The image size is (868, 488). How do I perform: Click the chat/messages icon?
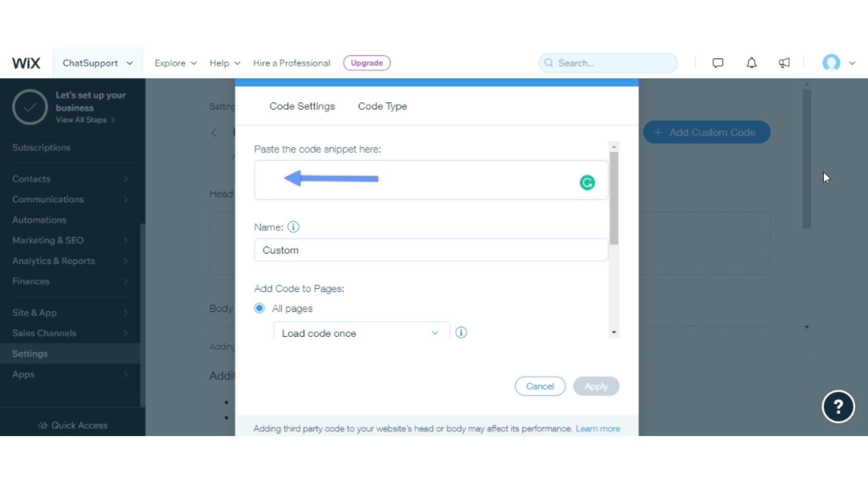pos(717,62)
